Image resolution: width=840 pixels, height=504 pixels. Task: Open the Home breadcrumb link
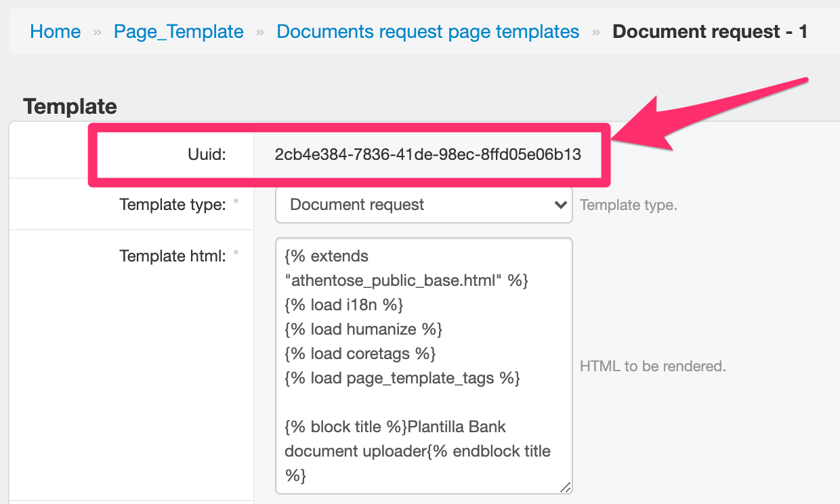click(x=55, y=31)
